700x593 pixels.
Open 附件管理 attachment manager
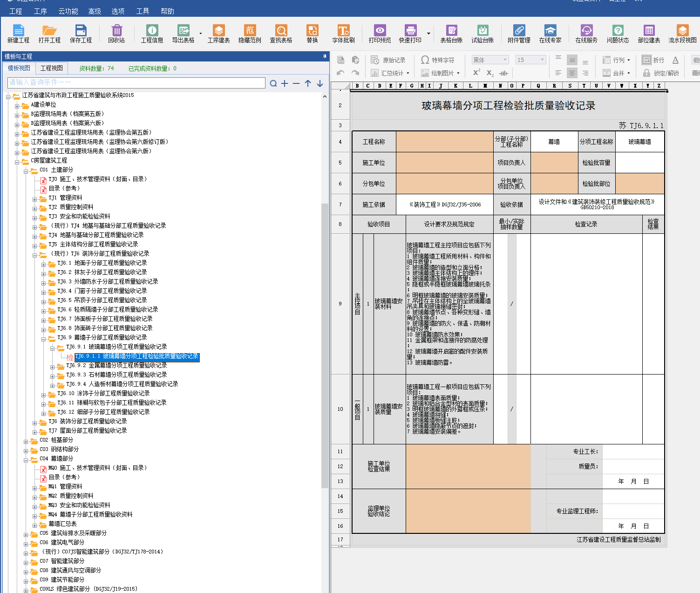click(519, 34)
